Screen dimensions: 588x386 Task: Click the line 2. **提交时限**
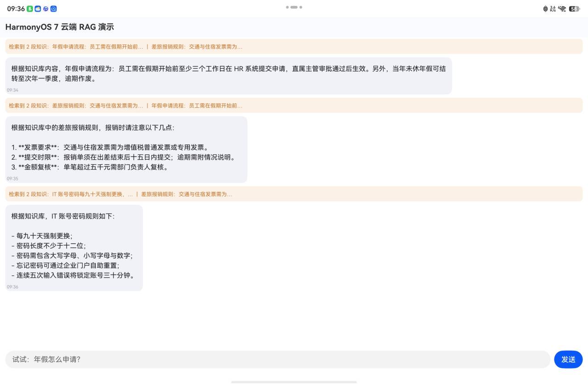coord(124,157)
